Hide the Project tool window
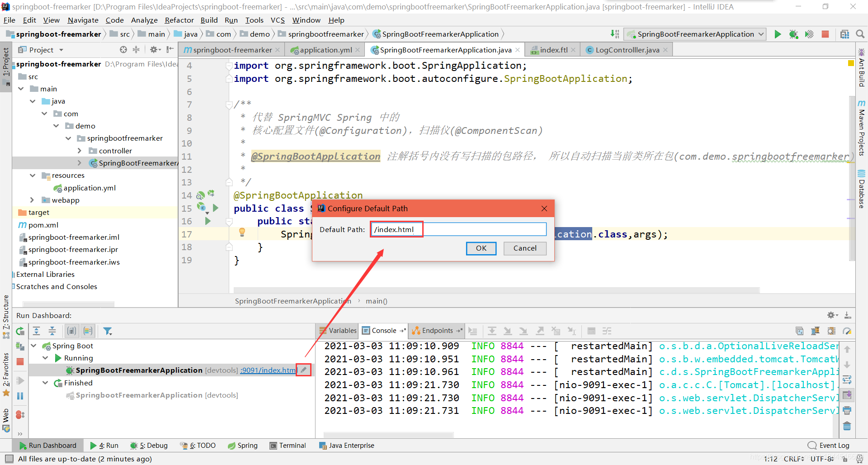Viewport: 868px width, 465px height. pyautogui.click(x=170, y=50)
